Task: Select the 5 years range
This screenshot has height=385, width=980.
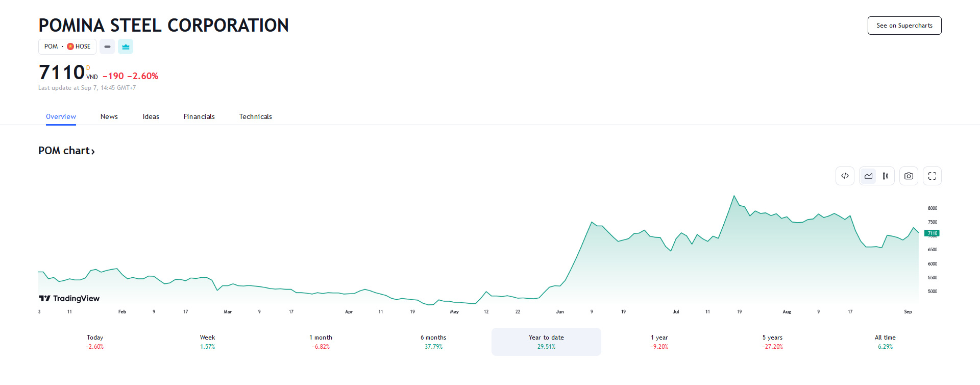Action: 772,342
